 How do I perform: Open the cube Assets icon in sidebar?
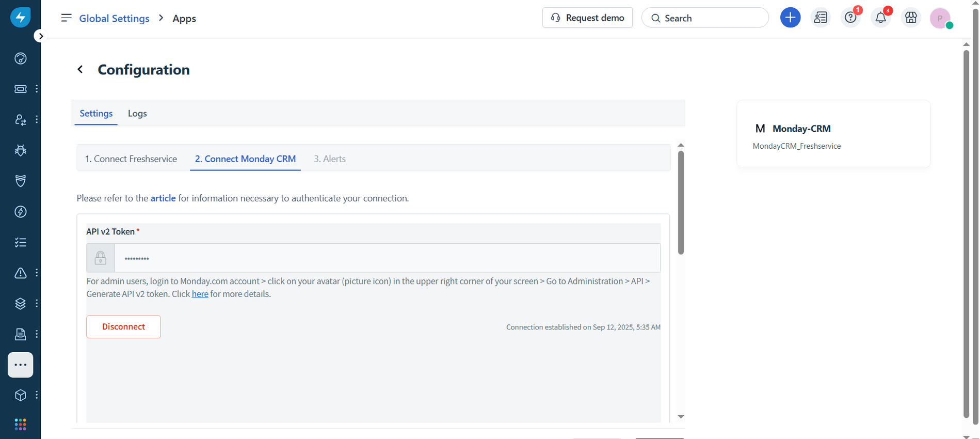[x=20, y=395]
